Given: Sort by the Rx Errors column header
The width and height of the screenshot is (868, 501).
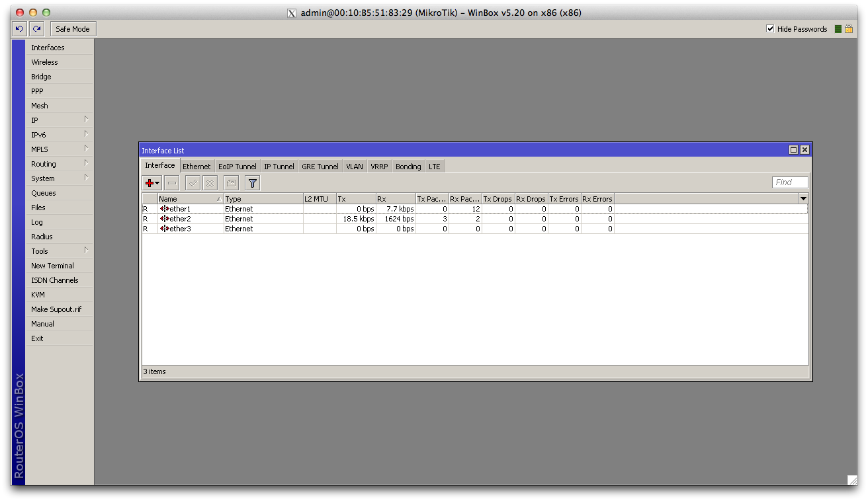Looking at the screenshot, I should [x=597, y=199].
